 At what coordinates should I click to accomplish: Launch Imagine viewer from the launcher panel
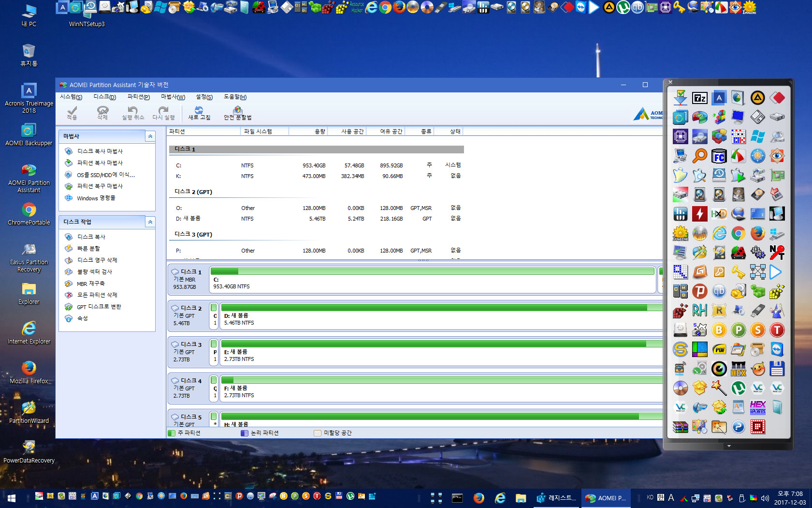[680, 234]
